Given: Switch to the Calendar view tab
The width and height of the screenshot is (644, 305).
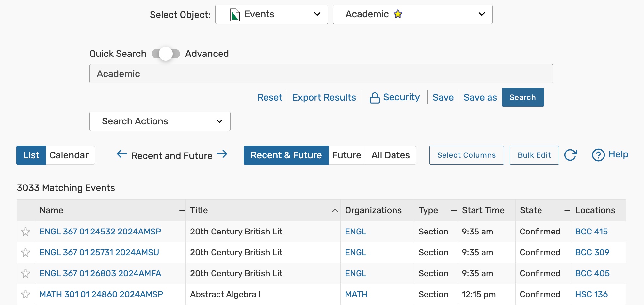Looking at the screenshot, I should 69,155.
